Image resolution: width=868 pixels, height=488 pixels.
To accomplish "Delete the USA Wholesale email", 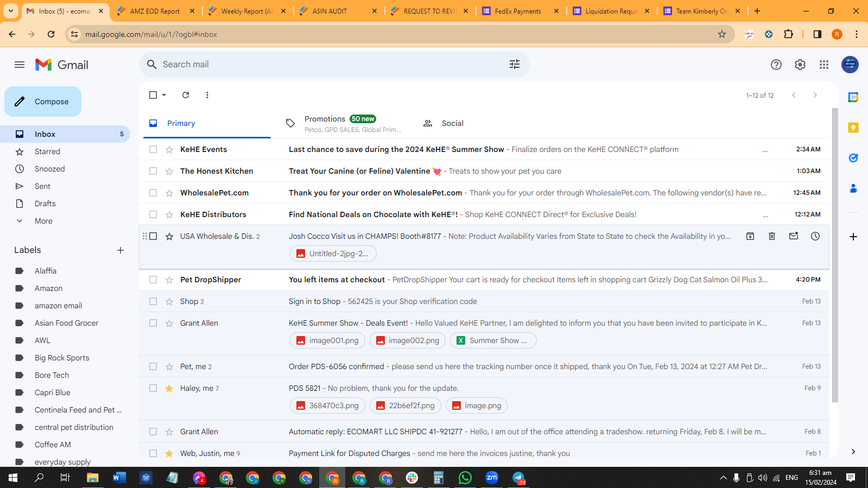I will (x=772, y=236).
